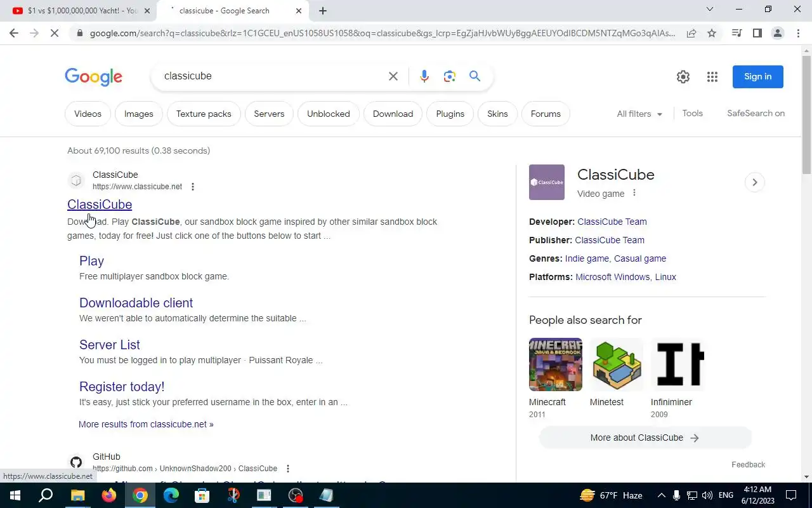The width and height of the screenshot is (812, 508).
Task: Show hidden system tray icons chevron
Action: (661, 495)
